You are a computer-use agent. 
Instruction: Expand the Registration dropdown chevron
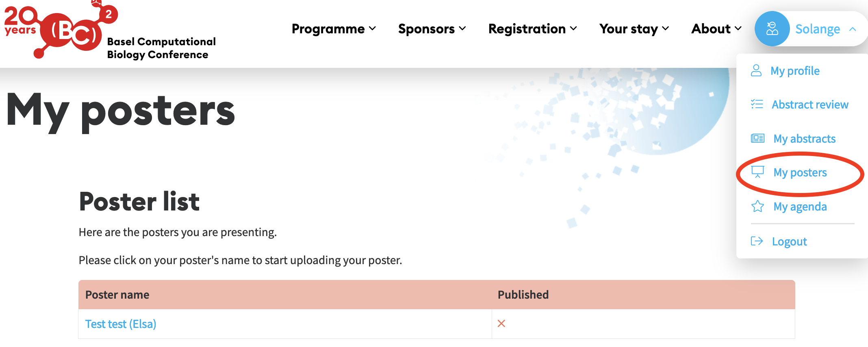click(573, 29)
